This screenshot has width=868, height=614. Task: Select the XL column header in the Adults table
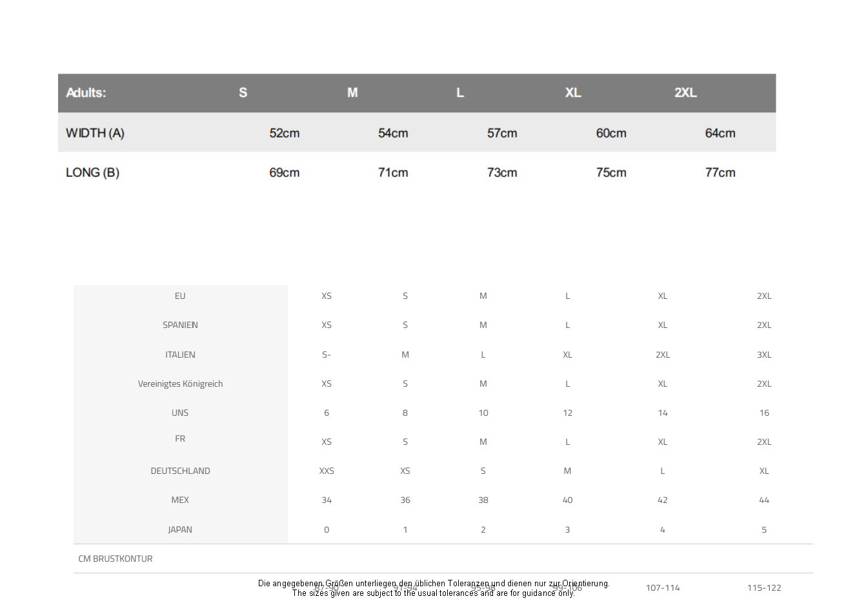point(573,93)
